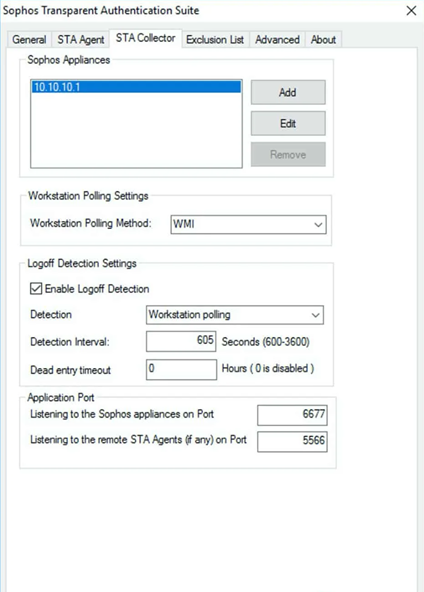Screen dimensions: 424x592
Task: Close the Sophos Transparent Authentication Suite window
Action: [411, 11]
